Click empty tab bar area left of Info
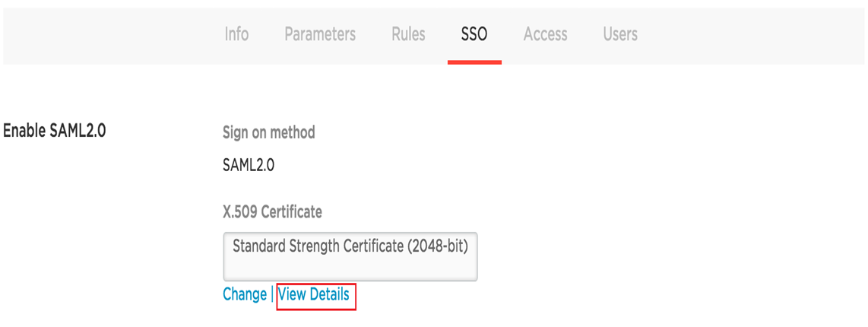 click(x=106, y=34)
